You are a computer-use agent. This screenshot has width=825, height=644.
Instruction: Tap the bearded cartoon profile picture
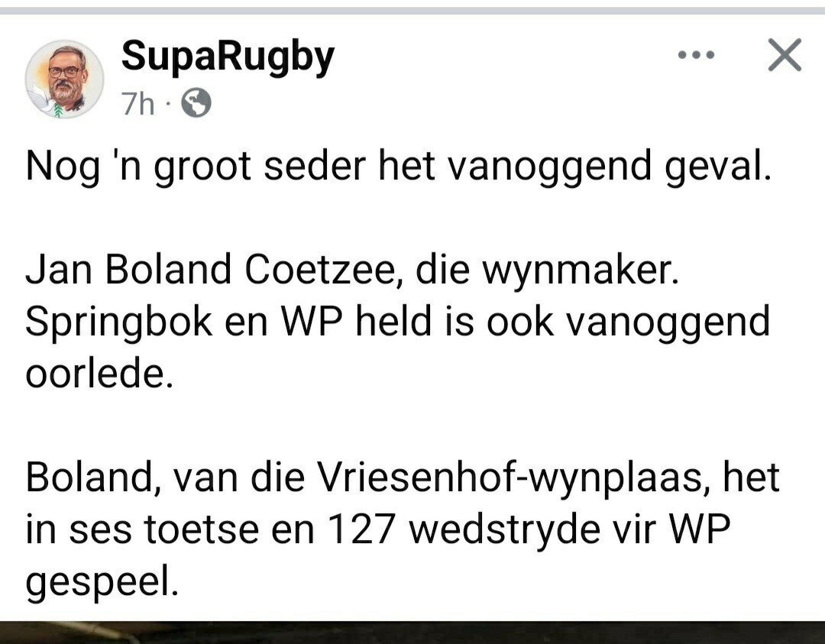(x=63, y=79)
